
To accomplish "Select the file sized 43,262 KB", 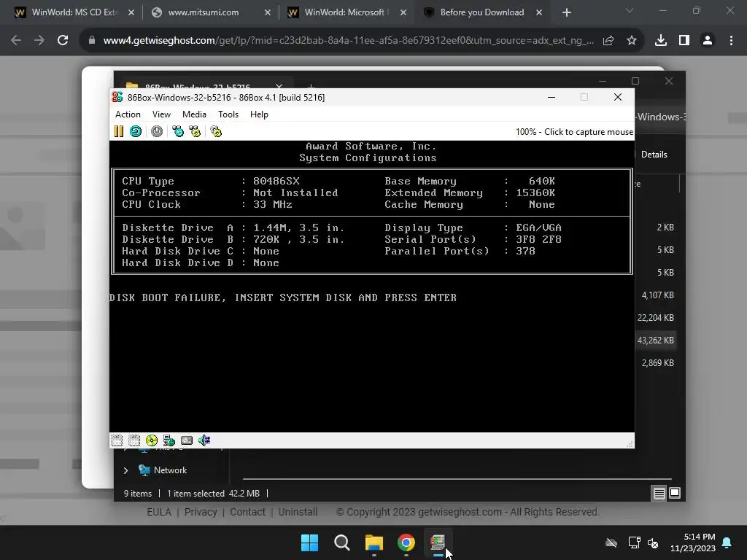I will 656,341.
